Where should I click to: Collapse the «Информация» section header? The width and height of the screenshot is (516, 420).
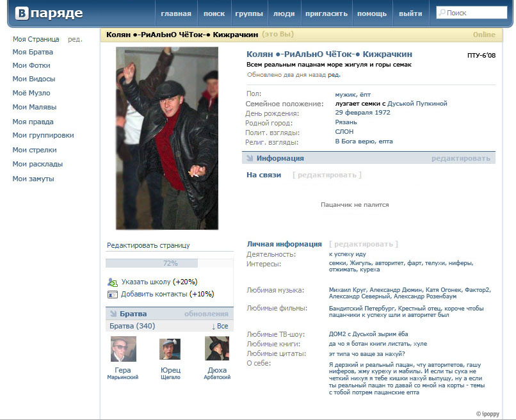tap(280, 158)
